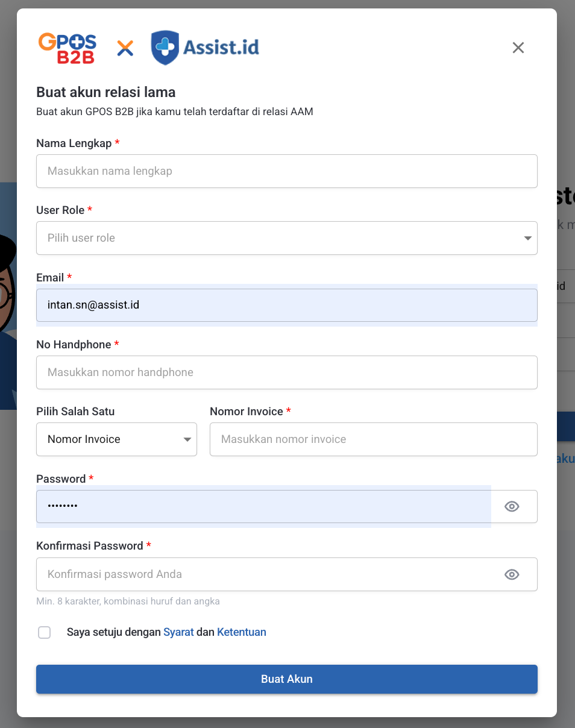Open the Ketentuan link
This screenshot has height=728, width=575.
[241, 632]
